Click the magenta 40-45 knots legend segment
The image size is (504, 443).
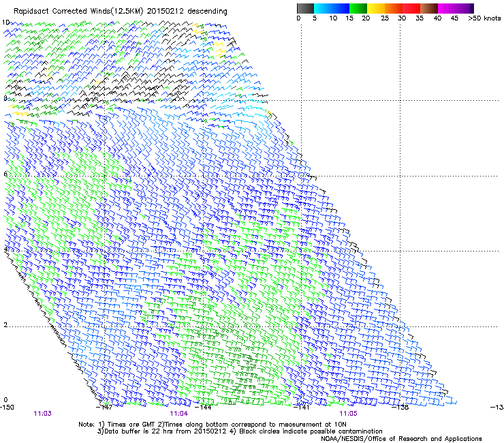[447, 8]
